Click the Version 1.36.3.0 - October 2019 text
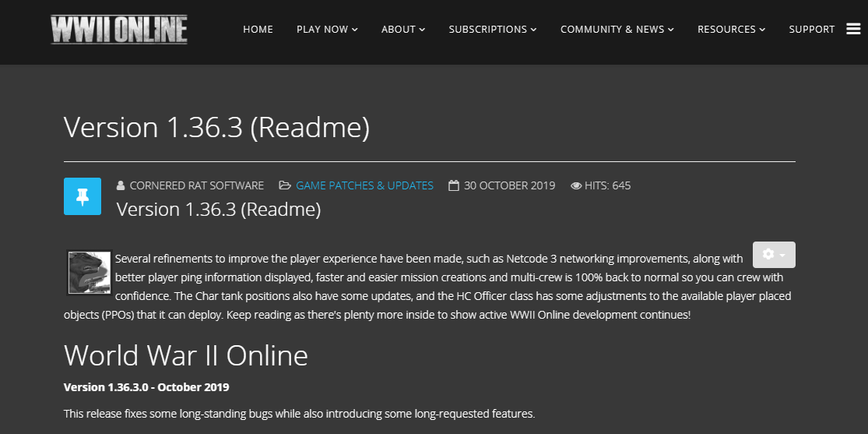The height and width of the screenshot is (434, 868). [146, 387]
